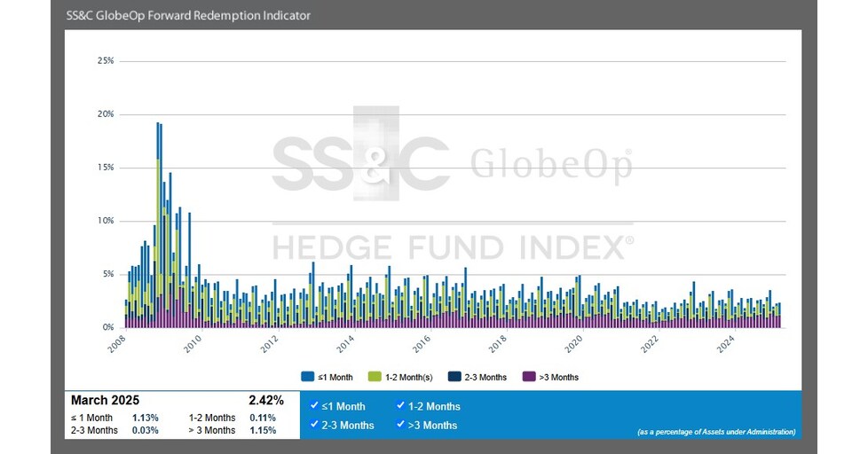Click the value '0.11%'

click(x=263, y=418)
